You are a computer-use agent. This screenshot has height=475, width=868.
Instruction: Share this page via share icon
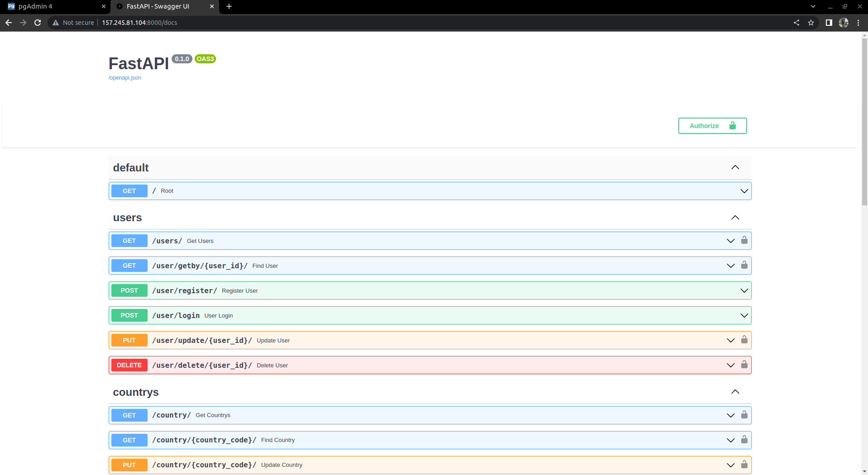coord(796,23)
